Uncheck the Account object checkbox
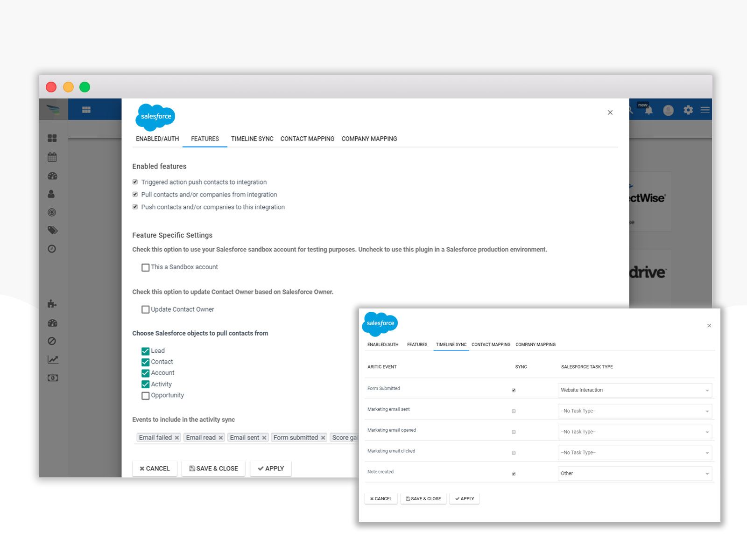The height and width of the screenshot is (560, 747). pos(146,373)
